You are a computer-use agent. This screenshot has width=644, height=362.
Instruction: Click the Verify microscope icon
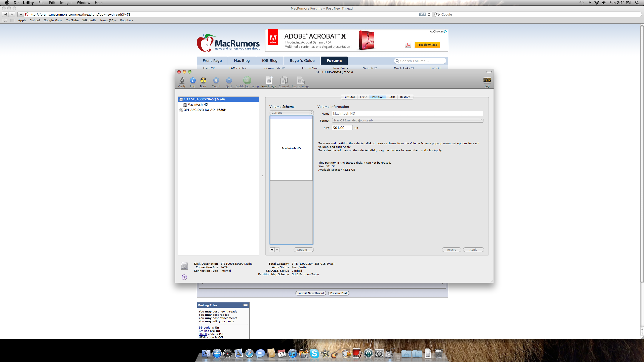tap(182, 80)
